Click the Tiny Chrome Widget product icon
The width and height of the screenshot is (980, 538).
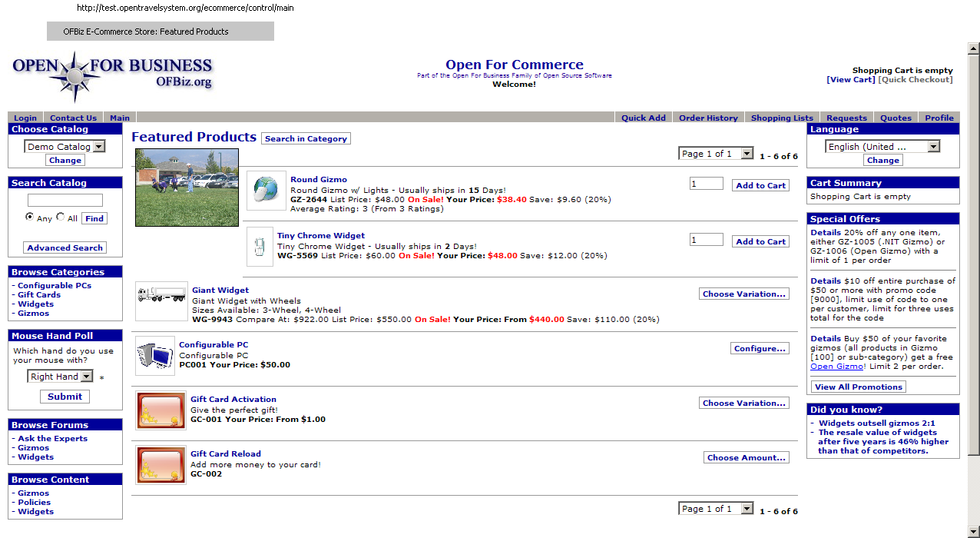click(260, 247)
